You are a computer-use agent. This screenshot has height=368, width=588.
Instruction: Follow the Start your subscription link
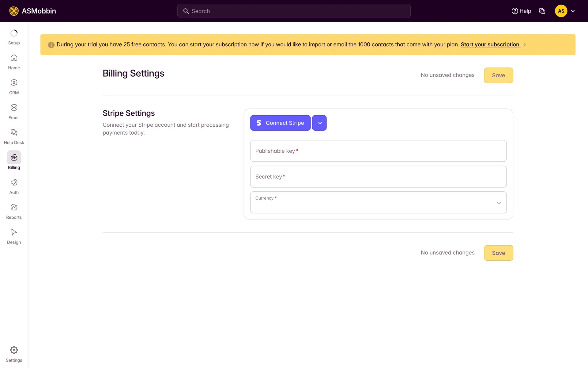(490, 44)
